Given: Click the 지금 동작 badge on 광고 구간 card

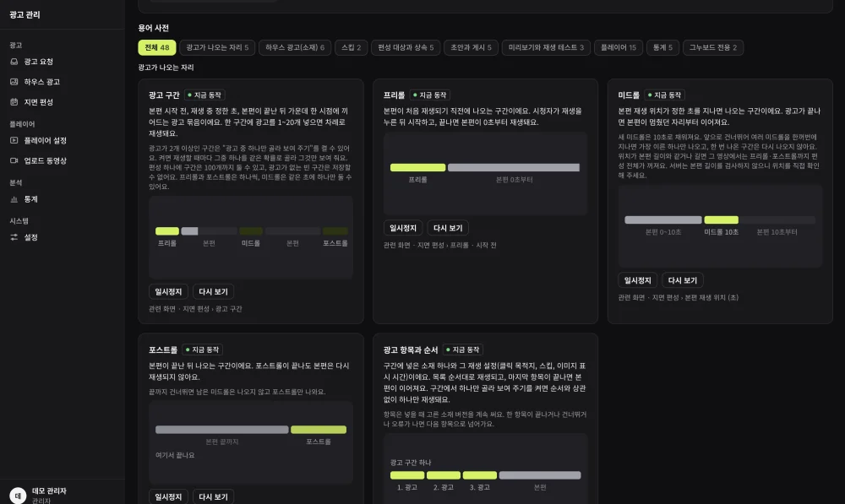Looking at the screenshot, I should click(204, 95).
